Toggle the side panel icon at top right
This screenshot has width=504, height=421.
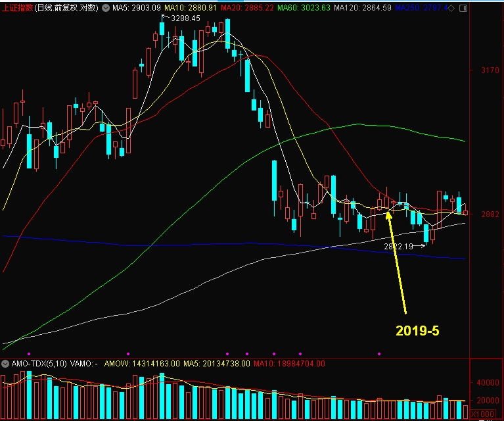click(x=463, y=9)
